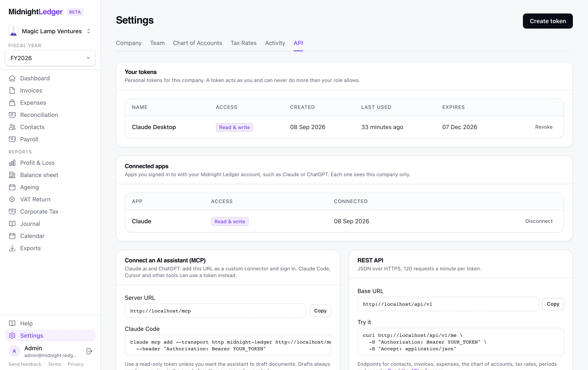Click the BETA badge next to logo
The height and width of the screenshot is (370, 588).
(75, 12)
